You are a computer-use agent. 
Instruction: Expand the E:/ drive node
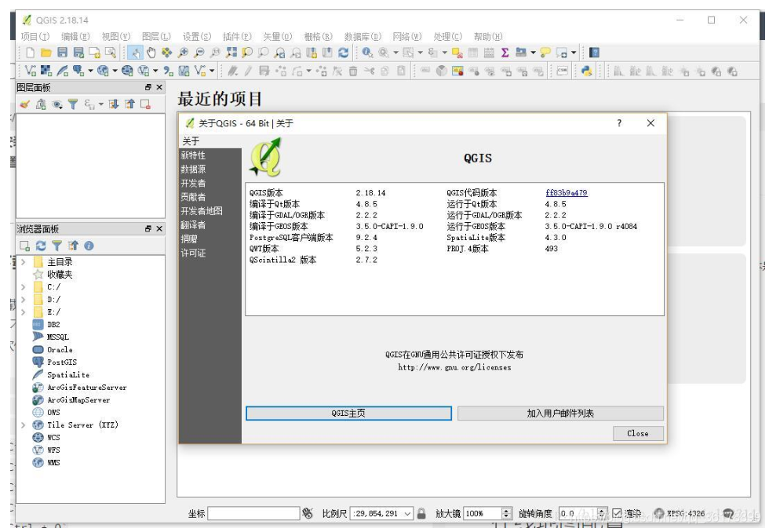[x=23, y=312]
